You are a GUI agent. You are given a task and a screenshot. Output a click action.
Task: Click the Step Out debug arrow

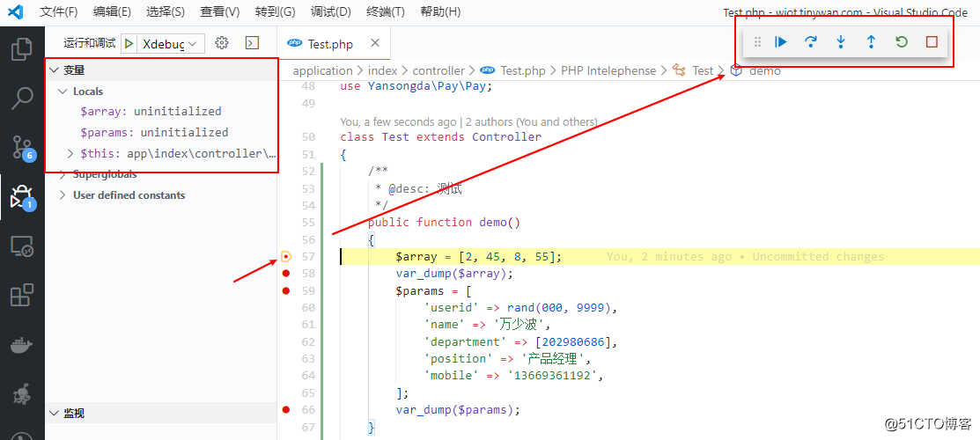coord(871,41)
